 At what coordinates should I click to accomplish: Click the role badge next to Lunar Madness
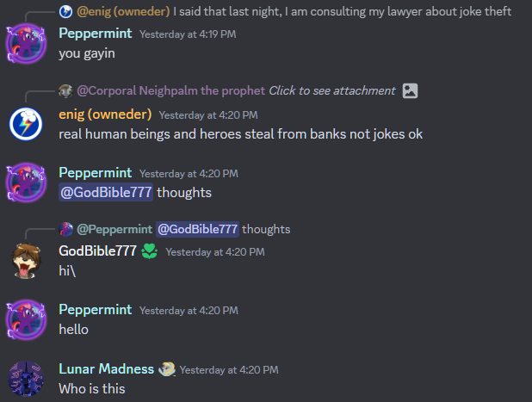[x=167, y=369]
